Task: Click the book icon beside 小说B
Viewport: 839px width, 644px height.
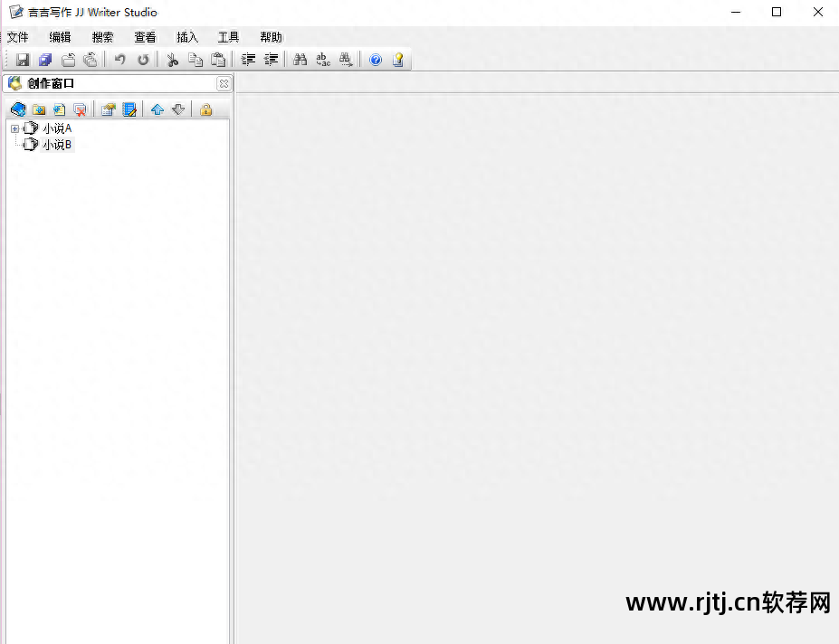Action: tap(31, 145)
